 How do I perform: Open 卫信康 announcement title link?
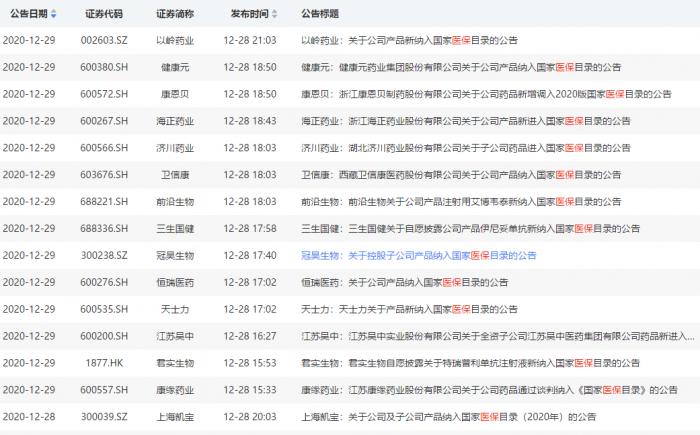click(461, 175)
